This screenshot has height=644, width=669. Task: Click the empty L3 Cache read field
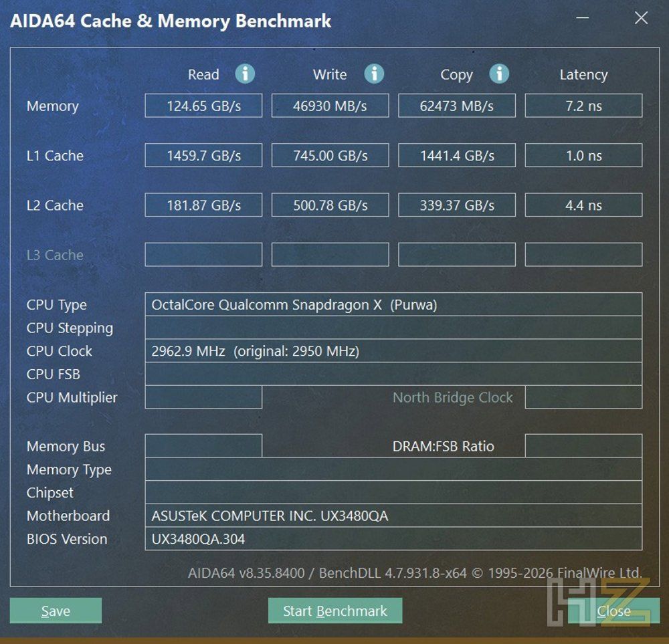(203, 255)
